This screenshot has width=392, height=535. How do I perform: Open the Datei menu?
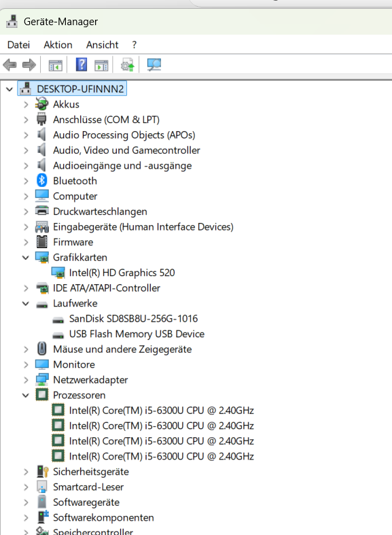coord(18,45)
